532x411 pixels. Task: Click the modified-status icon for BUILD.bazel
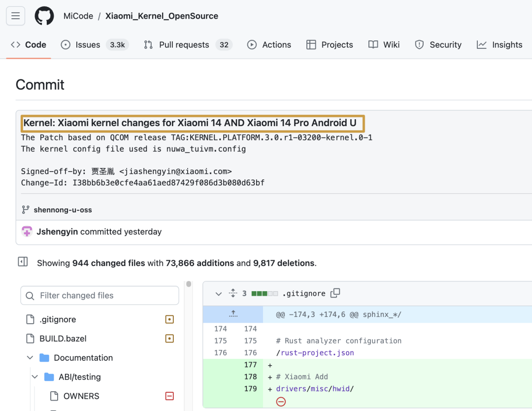click(169, 339)
